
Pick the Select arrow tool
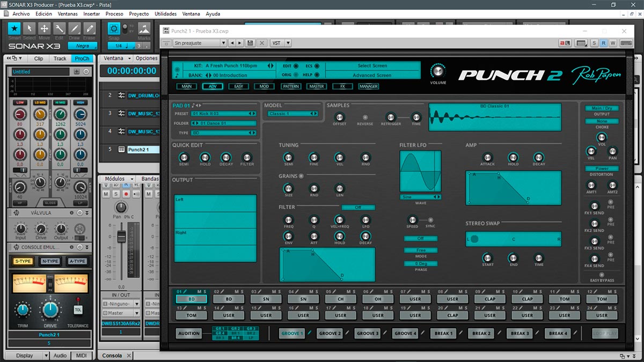30,29
